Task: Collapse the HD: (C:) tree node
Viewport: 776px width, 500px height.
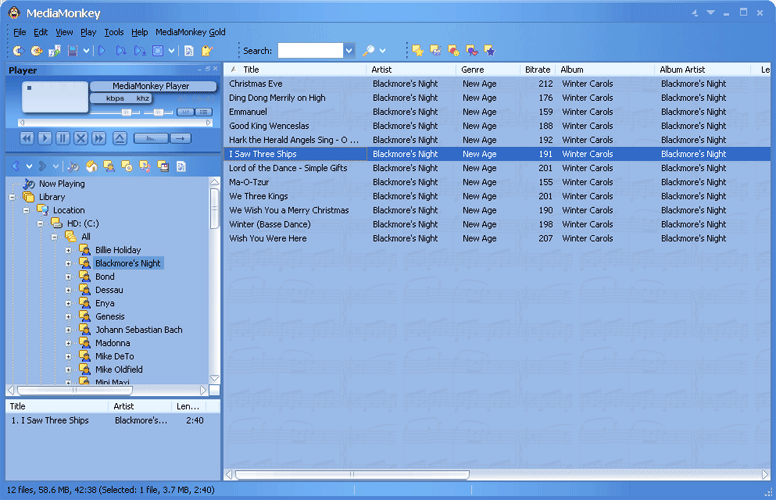Action: (x=40, y=224)
